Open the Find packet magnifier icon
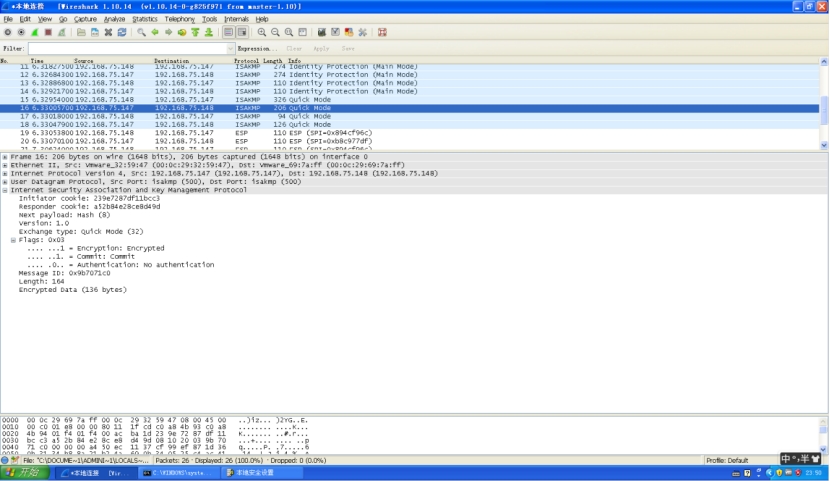 pyautogui.click(x=142, y=32)
